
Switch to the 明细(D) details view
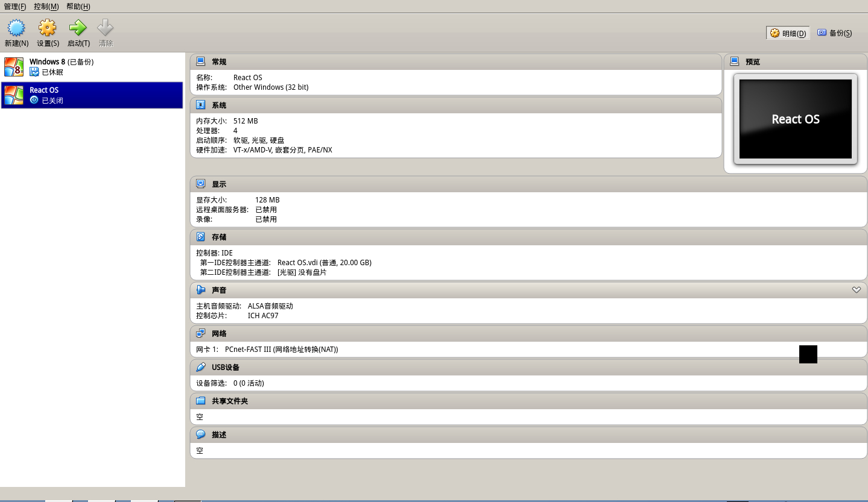[788, 33]
